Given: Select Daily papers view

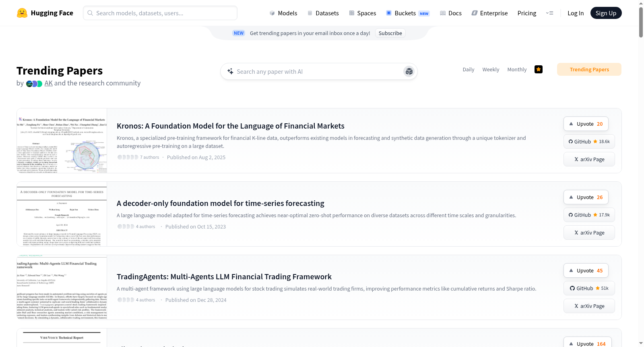Looking at the screenshot, I should click(469, 69).
